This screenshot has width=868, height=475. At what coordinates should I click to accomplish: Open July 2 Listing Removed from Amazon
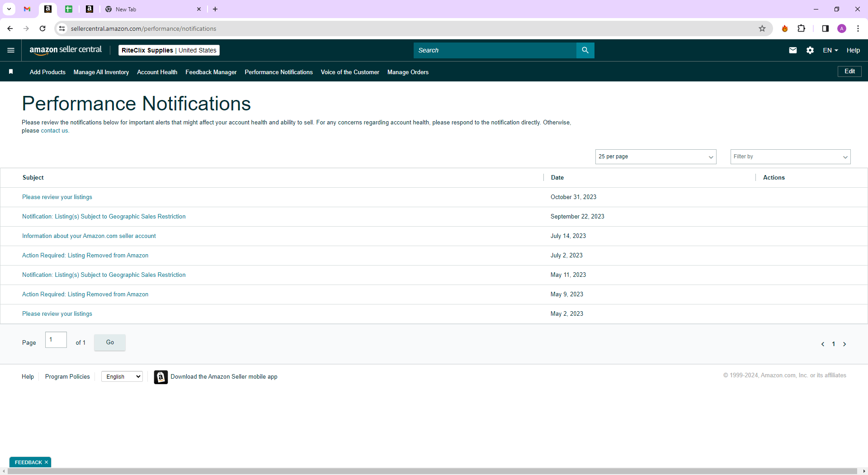(x=85, y=256)
